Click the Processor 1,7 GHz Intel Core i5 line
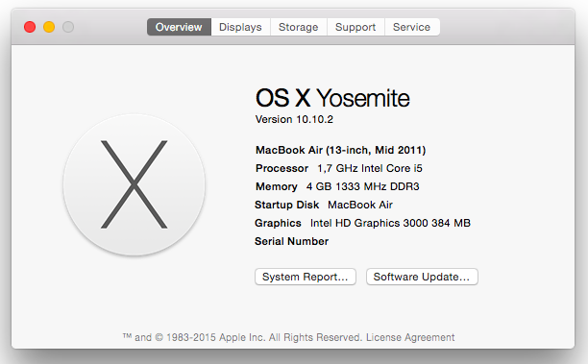The width and height of the screenshot is (588, 364). (338, 168)
